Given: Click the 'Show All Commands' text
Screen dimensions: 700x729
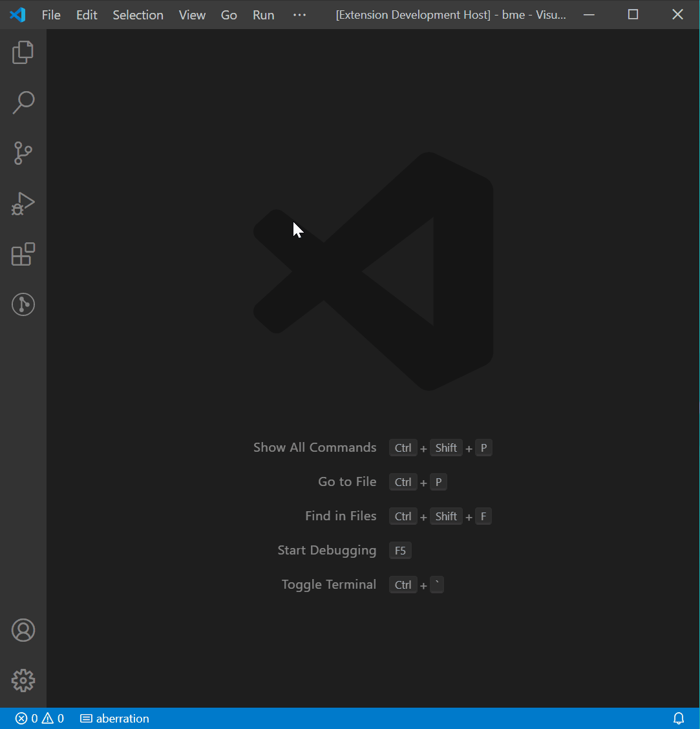Looking at the screenshot, I should point(315,447).
